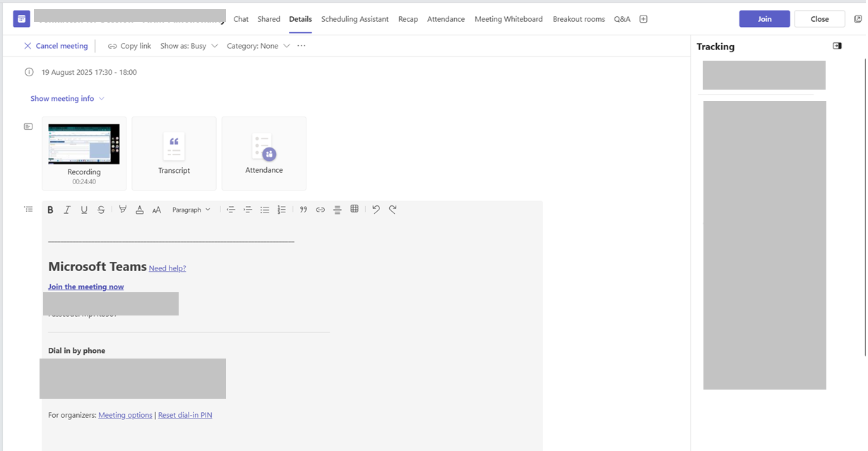Select the Details tab

pos(300,19)
